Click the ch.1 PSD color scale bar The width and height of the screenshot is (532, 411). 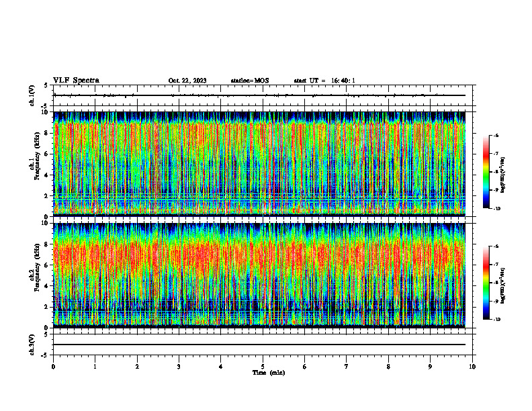[x=486, y=172]
